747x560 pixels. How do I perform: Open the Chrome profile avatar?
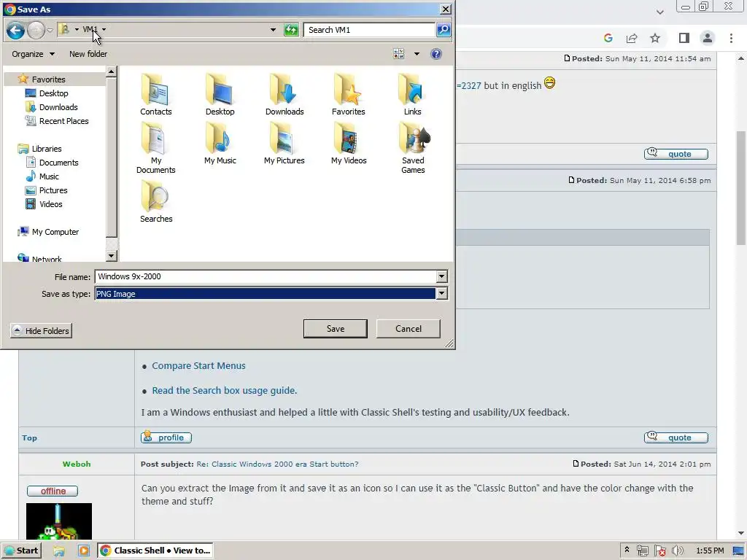(708, 38)
